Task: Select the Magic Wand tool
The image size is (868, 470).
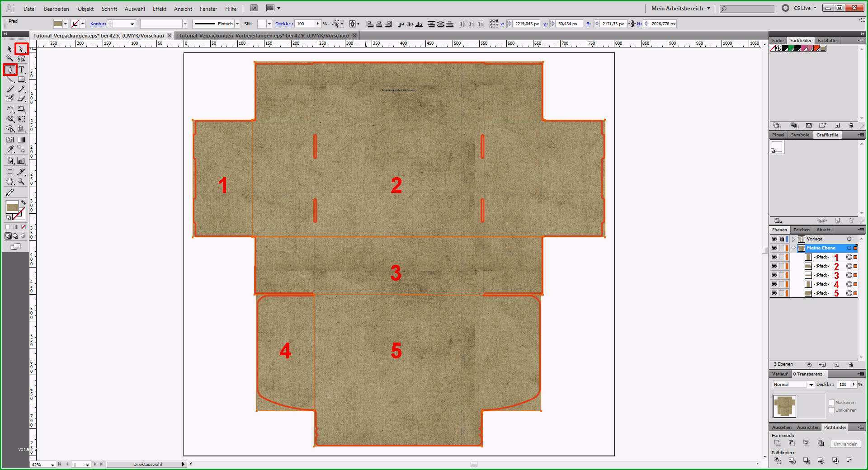Action: (x=9, y=59)
